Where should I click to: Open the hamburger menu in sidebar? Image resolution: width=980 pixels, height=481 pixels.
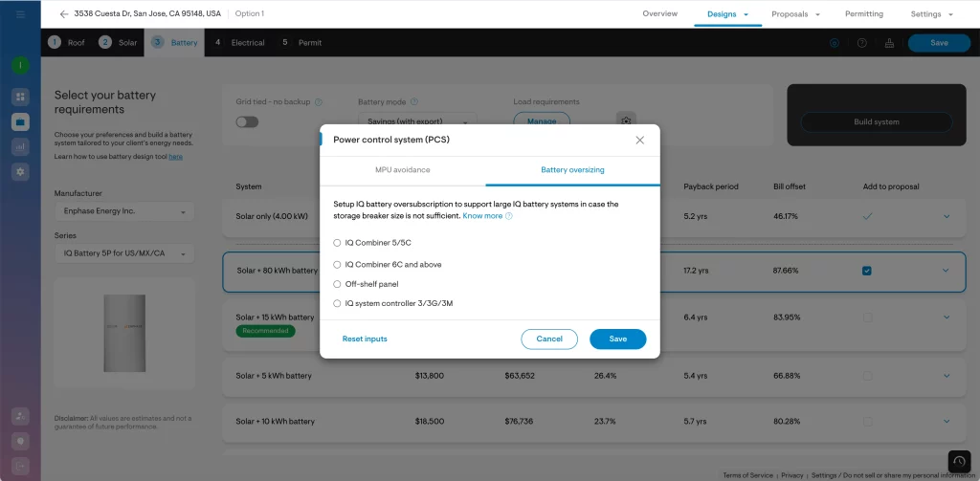(x=20, y=14)
